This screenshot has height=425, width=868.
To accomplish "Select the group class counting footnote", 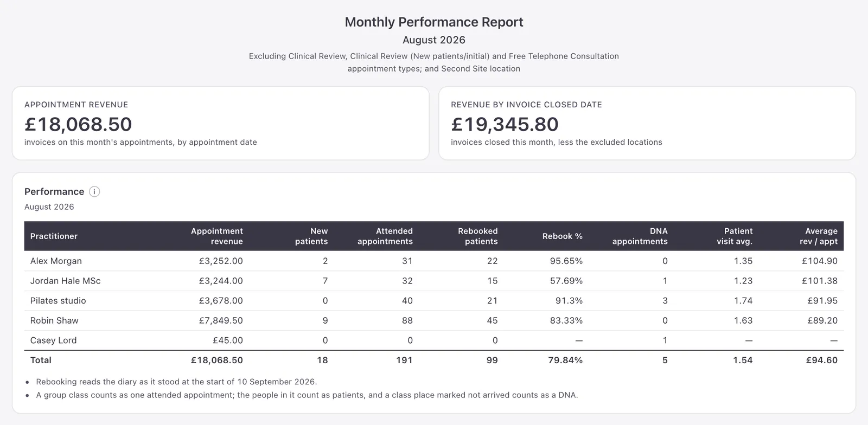I will point(307,395).
